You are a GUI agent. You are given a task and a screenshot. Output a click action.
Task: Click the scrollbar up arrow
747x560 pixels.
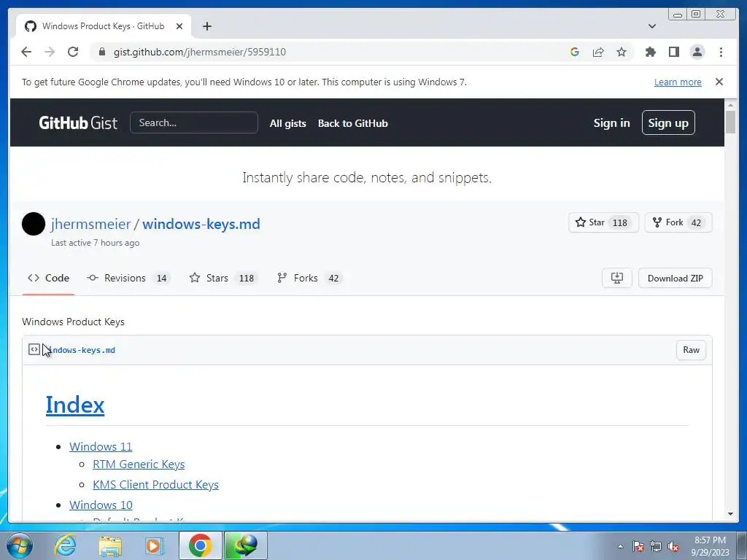[x=731, y=104]
